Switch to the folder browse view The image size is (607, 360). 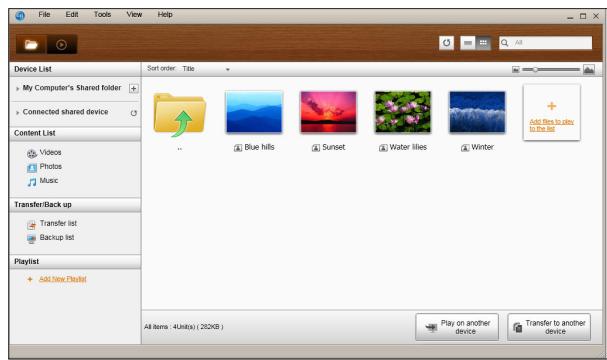tap(31, 45)
